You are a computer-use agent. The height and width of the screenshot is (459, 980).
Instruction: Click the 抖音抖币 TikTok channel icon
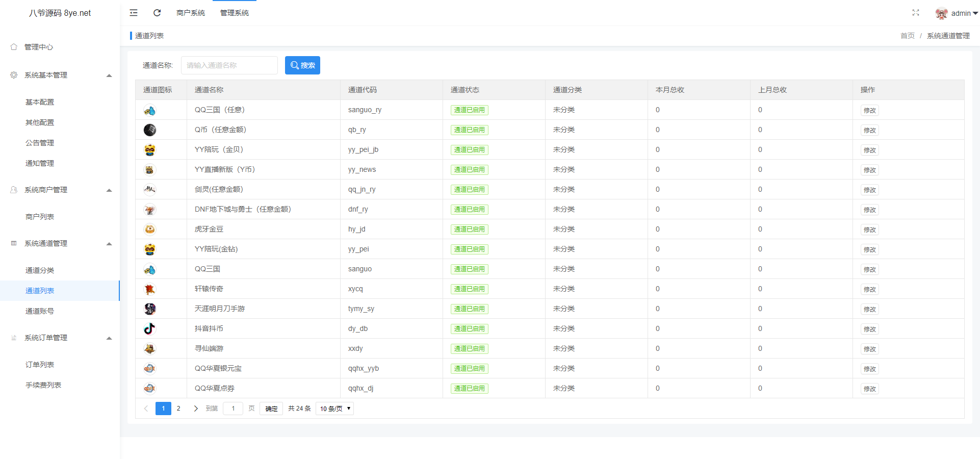pyautogui.click(x=149, y=328)
